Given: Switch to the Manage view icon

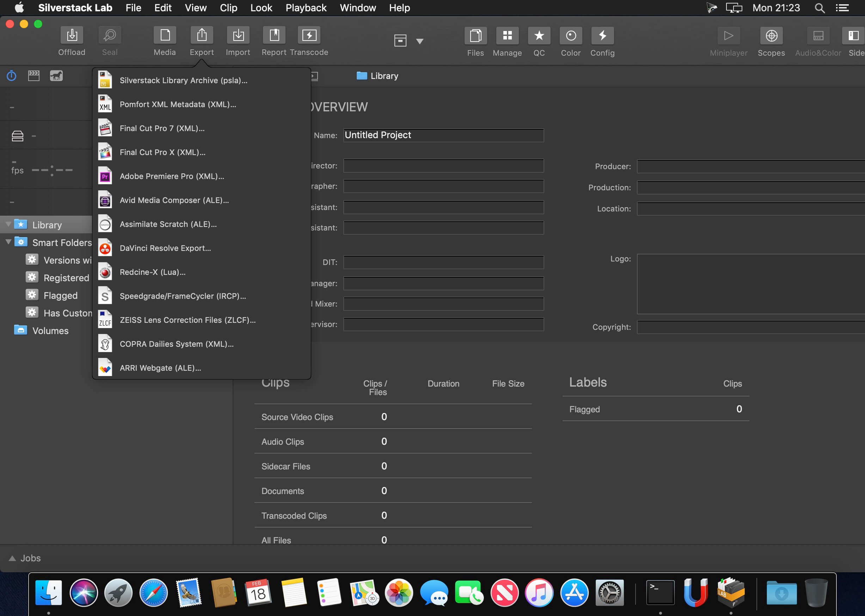Looking at the screenshot, I should tap(507, 36).
